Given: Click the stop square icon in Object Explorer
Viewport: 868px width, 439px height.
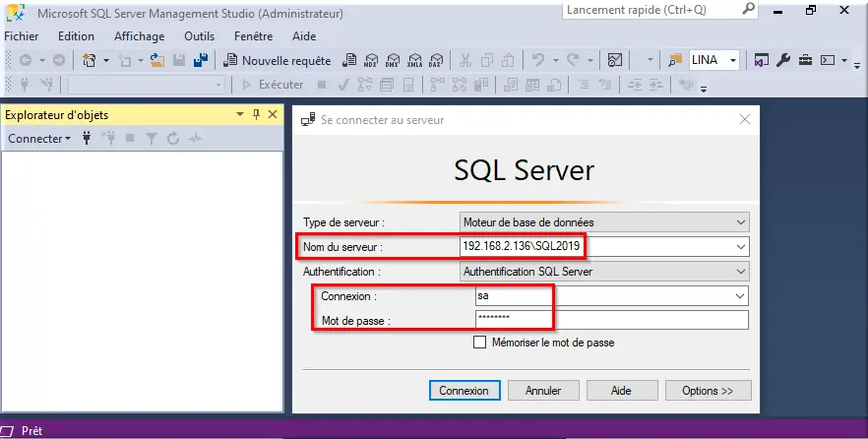Looking at the screenshot, I should (x=130, y=138).
